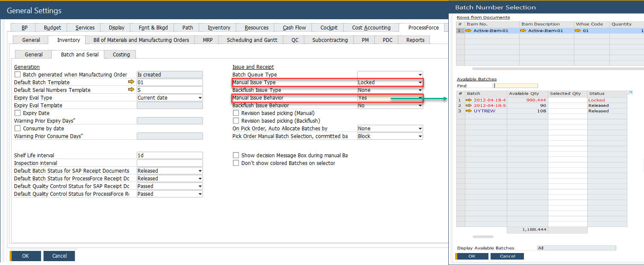Screen dimensions: 644x265
Task: Open the Bill of Materials and Manufacturing Orders tab
Action: [x=141, y=40]
